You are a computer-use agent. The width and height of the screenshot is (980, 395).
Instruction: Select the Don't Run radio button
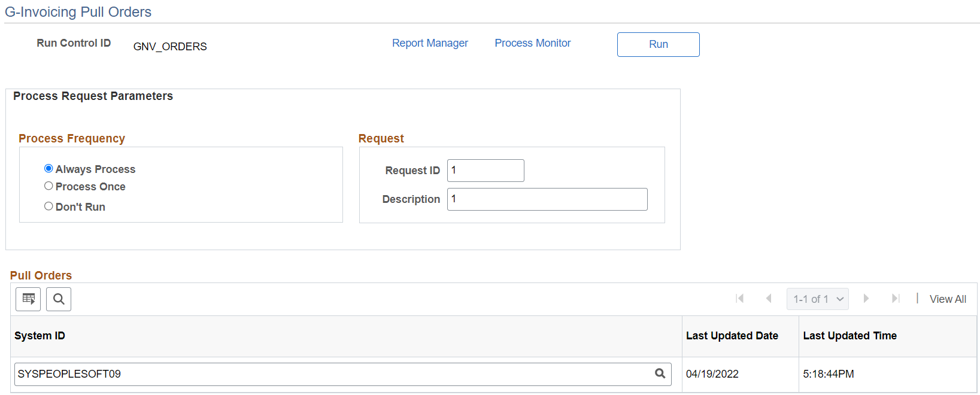48,206
